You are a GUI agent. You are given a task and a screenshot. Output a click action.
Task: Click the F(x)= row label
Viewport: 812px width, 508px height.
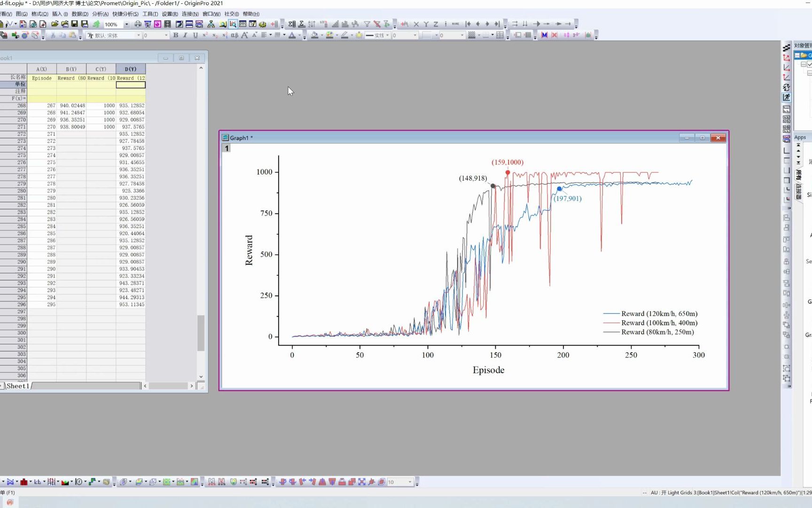(x=14, y=99)
